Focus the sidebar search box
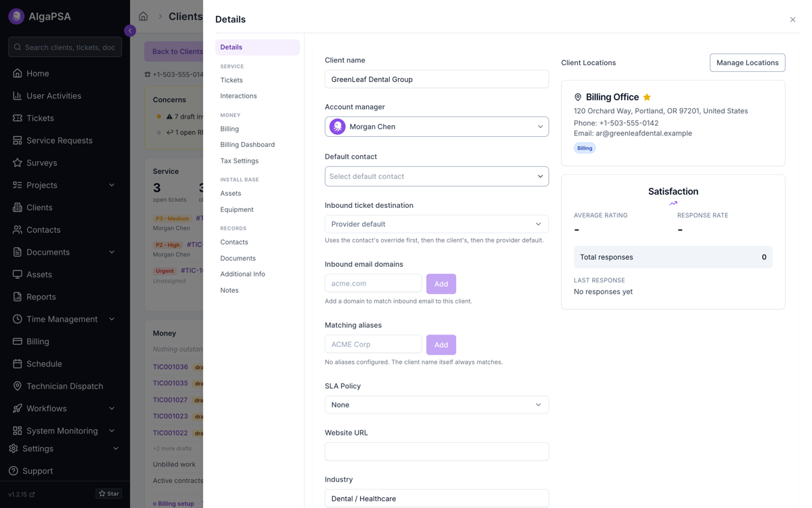This screenshot has height=508, width=812. coord(65,47)
